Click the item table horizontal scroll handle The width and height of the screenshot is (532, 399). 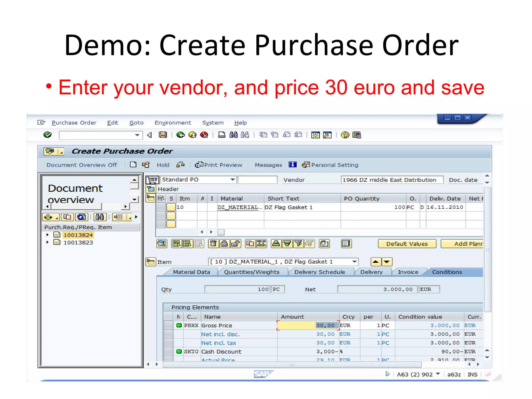tap(221, 232)
